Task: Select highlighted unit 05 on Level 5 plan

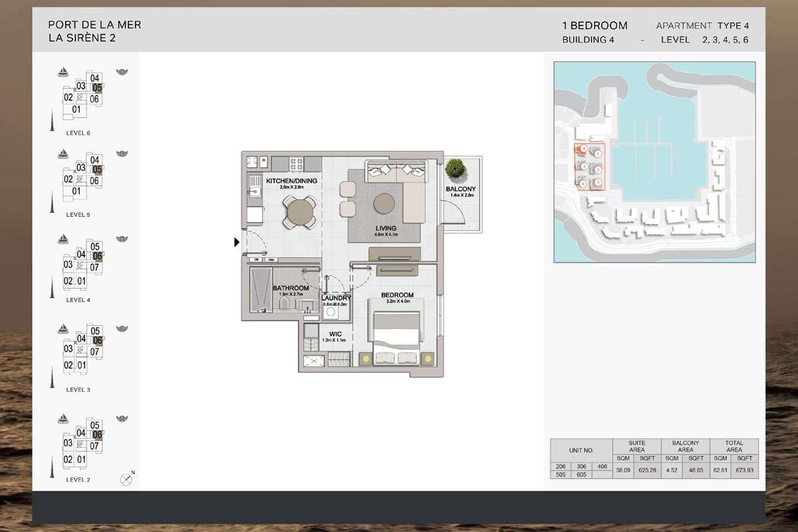Action: click(x=97, y=170)
